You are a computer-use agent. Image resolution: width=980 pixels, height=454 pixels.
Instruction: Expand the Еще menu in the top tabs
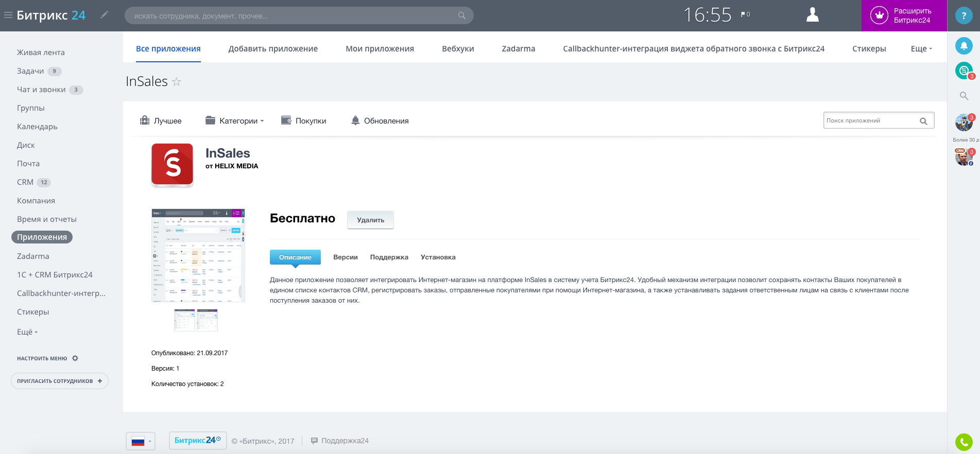pyautogui.click(x=921, y=49)
